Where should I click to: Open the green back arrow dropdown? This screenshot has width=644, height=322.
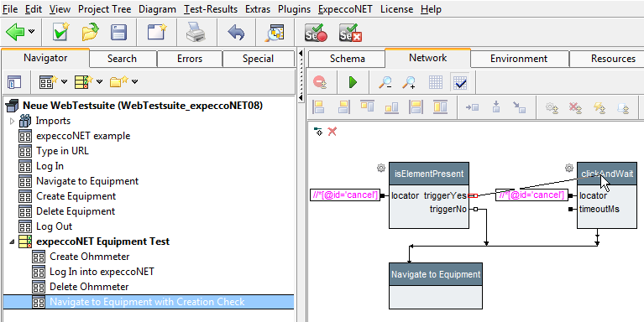click(x=32, y=32)
